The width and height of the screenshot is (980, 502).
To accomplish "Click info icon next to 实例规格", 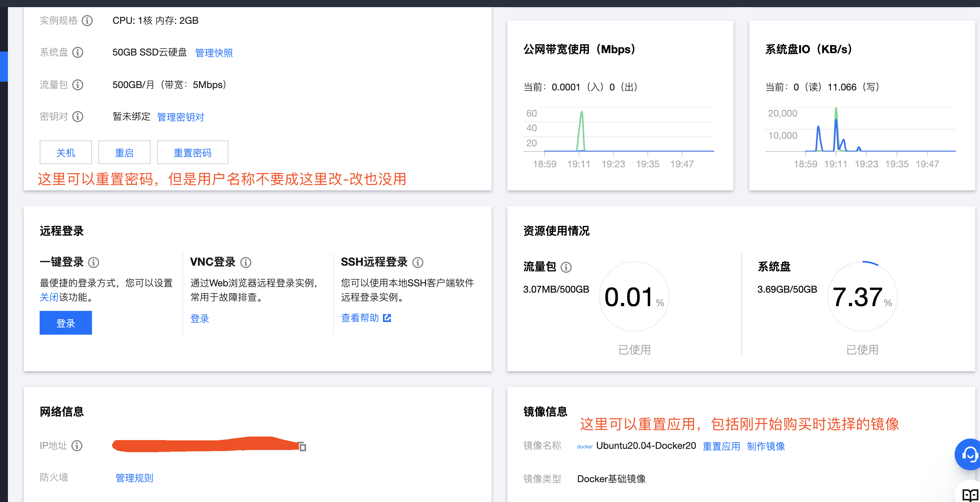I will point(87,21).
